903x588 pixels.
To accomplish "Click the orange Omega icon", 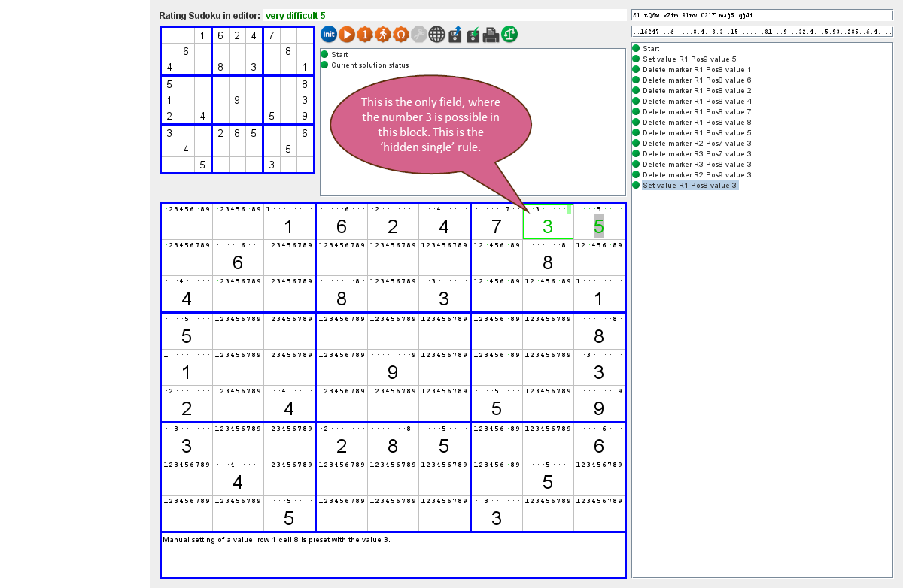I will pos(401,34).
